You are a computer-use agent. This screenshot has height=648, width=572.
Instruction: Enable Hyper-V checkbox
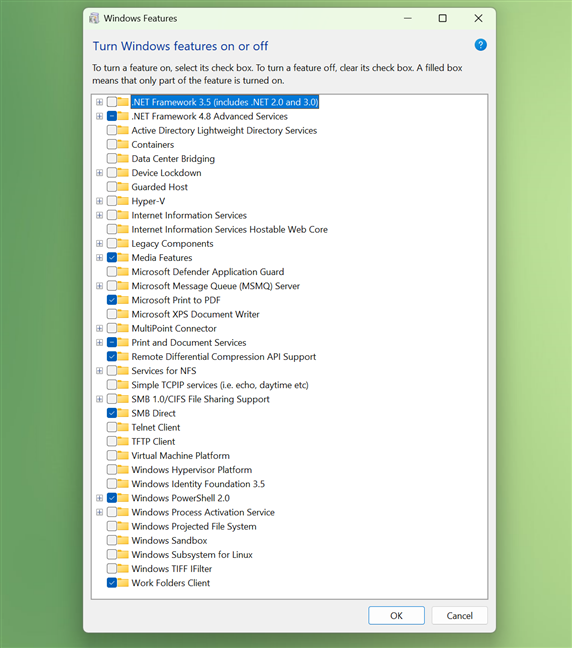pos(112,201)
